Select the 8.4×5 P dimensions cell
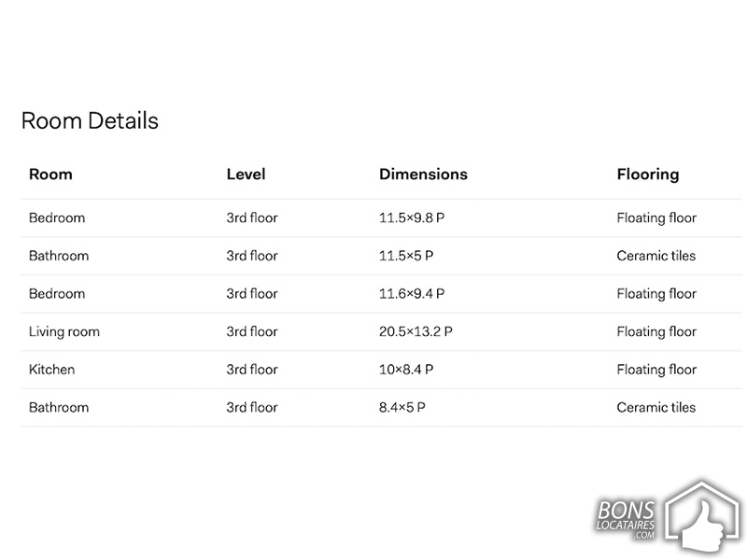 (402, 408)
